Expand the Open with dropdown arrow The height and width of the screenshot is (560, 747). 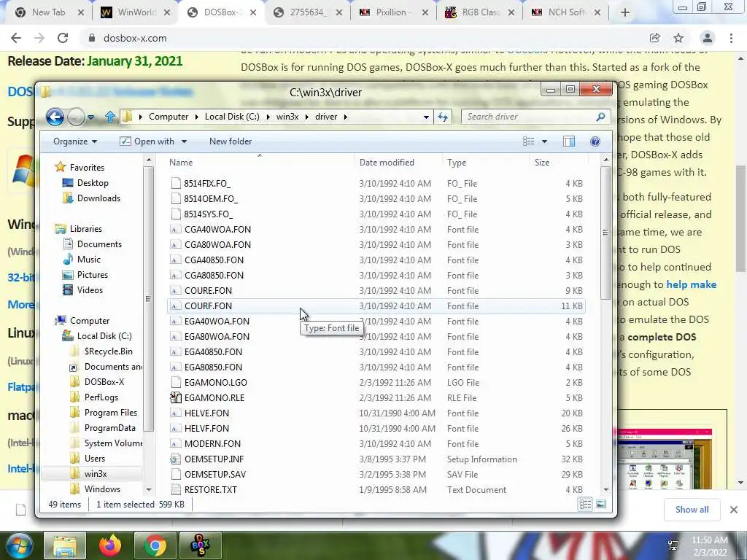click(184, 141)
